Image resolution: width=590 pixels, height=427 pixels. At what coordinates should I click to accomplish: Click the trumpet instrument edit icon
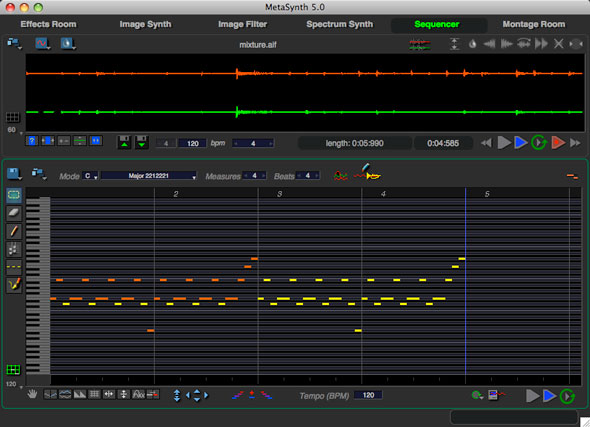pos(368,173)
